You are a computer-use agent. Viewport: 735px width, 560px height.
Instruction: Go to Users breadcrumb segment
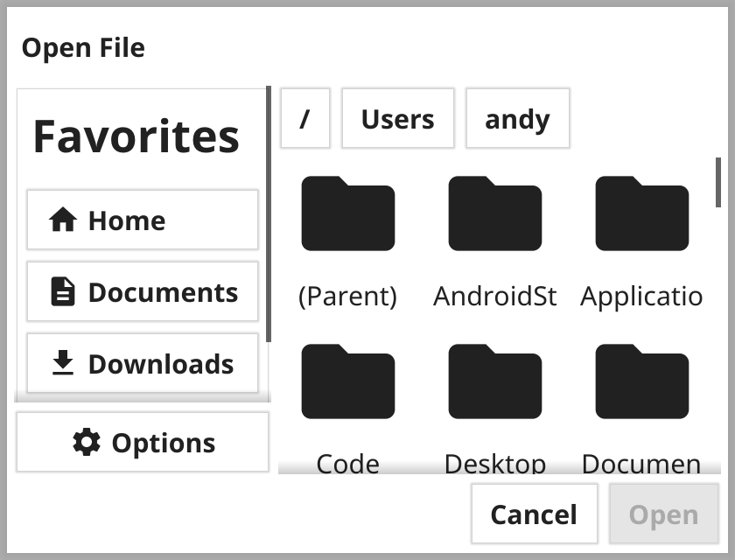point(397,118)
